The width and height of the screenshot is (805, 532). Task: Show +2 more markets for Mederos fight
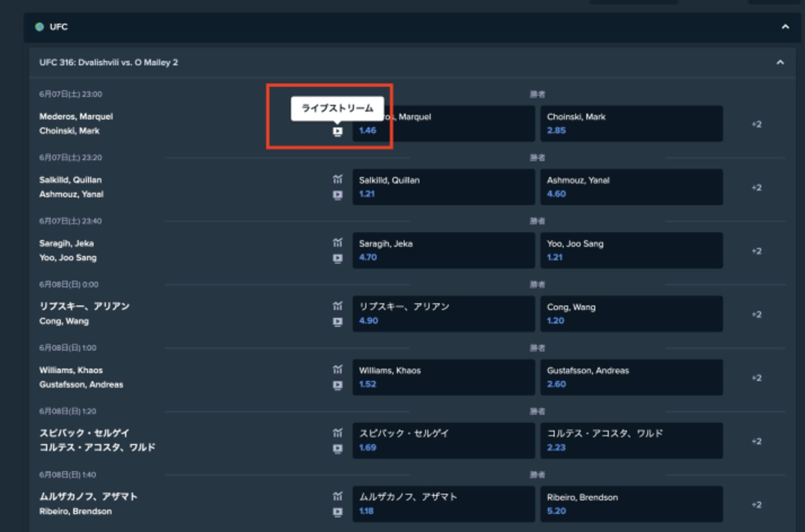click(756, 124)
